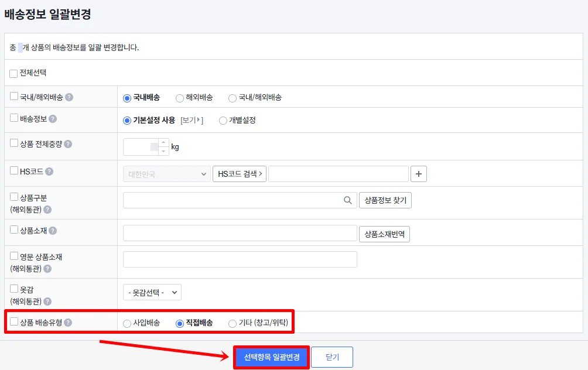Click the 상품정보 찾기 button

[x=385, y=200]
